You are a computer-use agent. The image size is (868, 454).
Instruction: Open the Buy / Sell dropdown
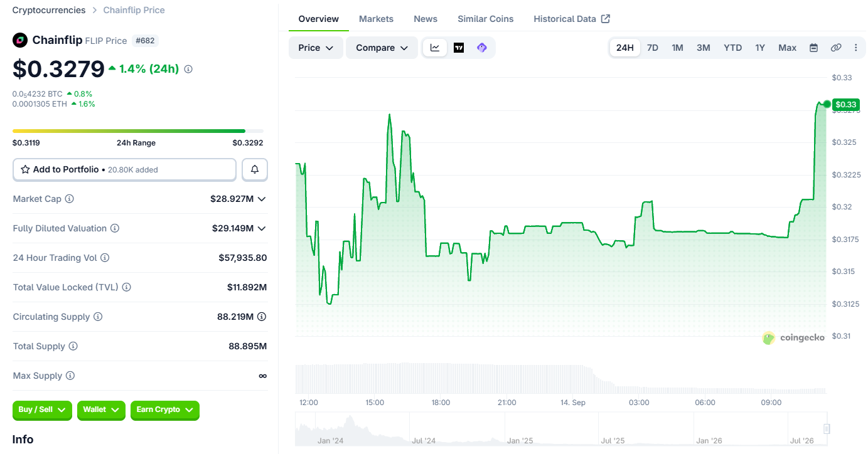point(42,410)
